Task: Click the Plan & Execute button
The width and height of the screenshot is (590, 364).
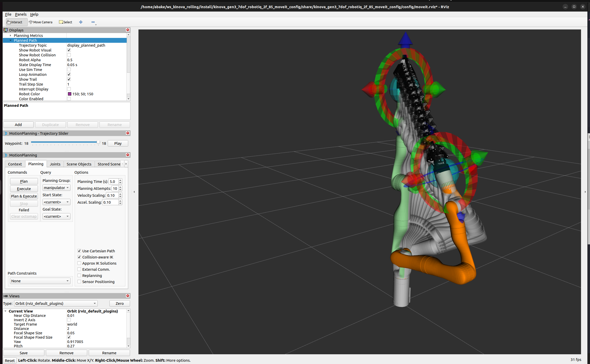Action: tap(24, 196)
